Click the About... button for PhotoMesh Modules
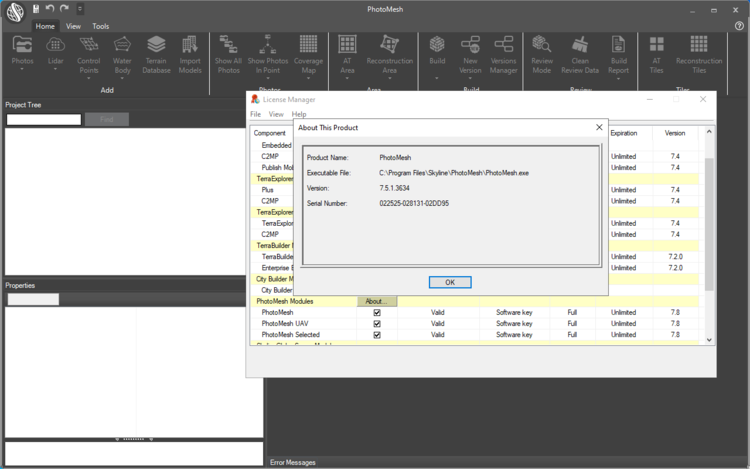The height and width of the screenshot is (469, 750). pyautogui.click(x=377, y=301)
